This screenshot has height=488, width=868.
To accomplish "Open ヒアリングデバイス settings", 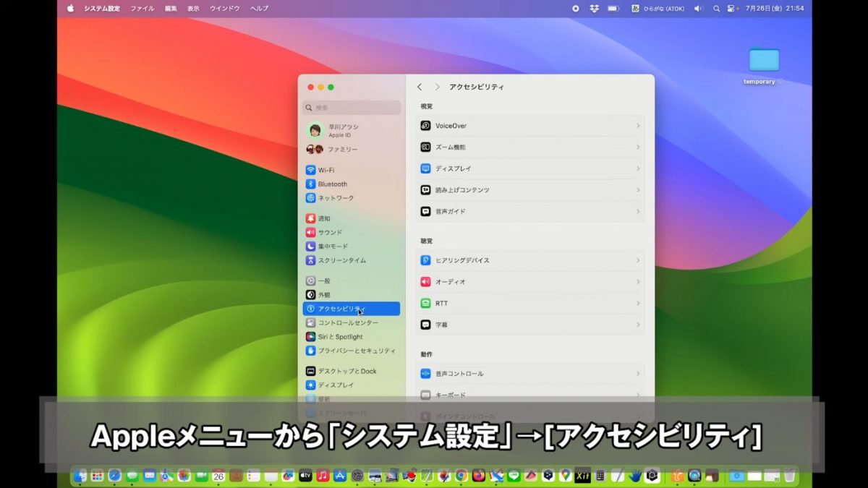I will click(x=531, y=260).
